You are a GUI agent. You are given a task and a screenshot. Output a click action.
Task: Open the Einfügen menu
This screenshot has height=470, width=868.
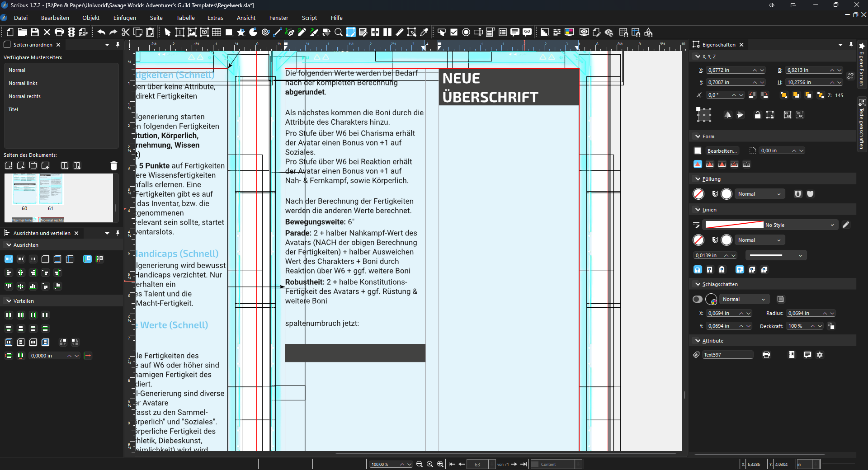click(x=124, y=18)
